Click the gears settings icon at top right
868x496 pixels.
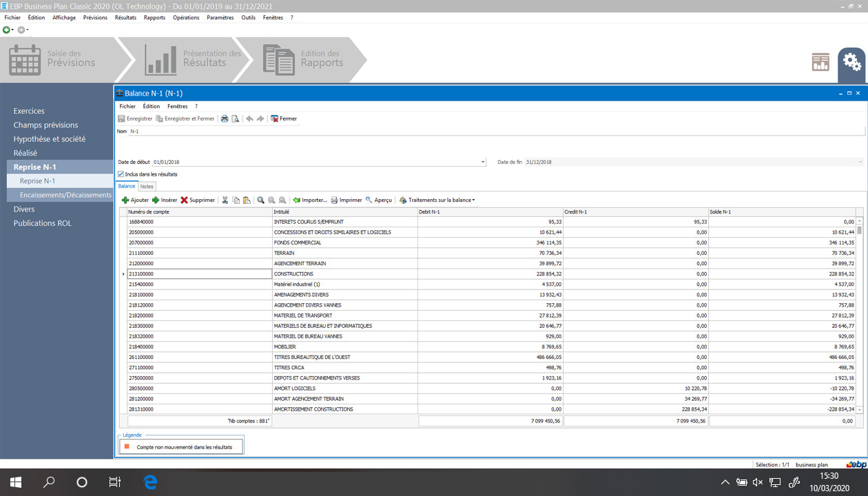852,62
